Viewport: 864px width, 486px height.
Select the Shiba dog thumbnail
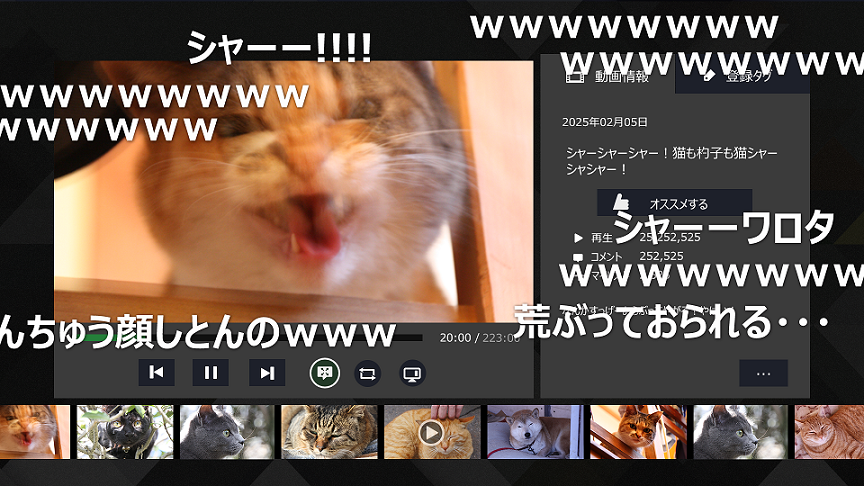(x=535, y=432)
